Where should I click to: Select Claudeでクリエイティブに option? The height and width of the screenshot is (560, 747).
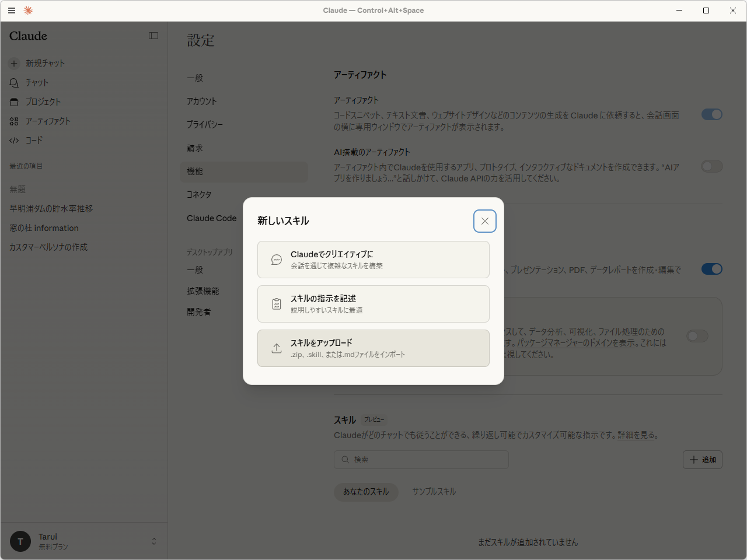coord(373,259)
